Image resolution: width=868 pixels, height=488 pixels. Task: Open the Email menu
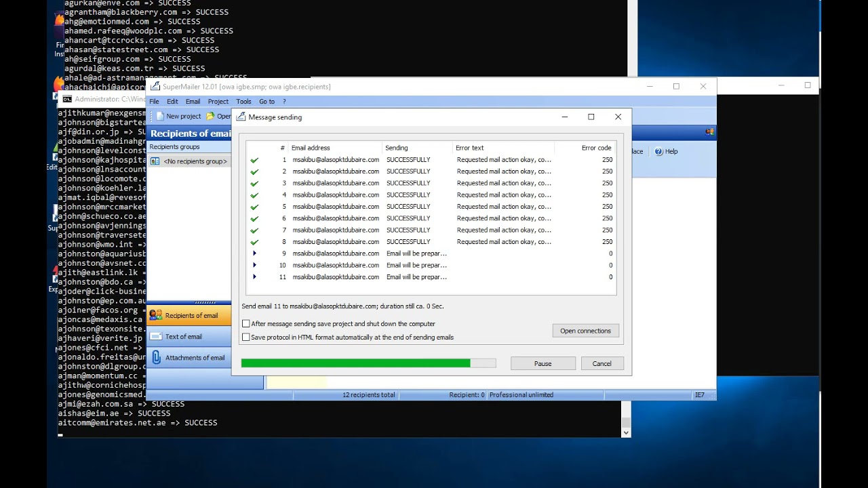(x=193, y=102)
